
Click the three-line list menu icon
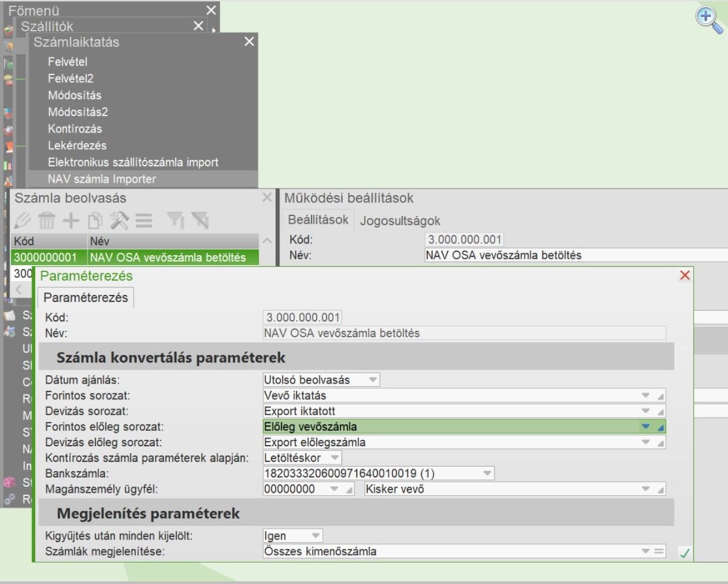[x=144, y=221]
